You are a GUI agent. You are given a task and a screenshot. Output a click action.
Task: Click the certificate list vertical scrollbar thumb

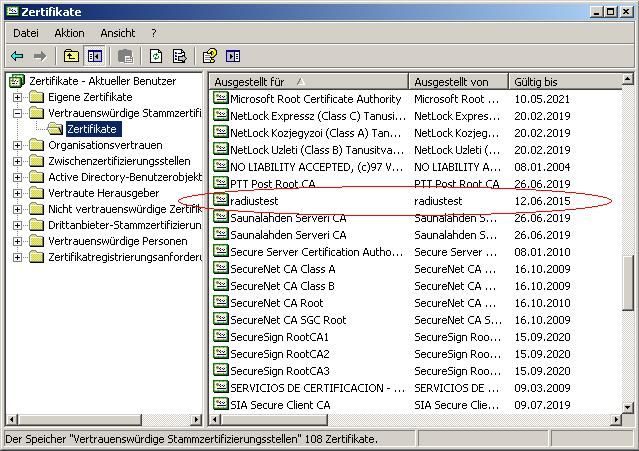tap(628, 283)
